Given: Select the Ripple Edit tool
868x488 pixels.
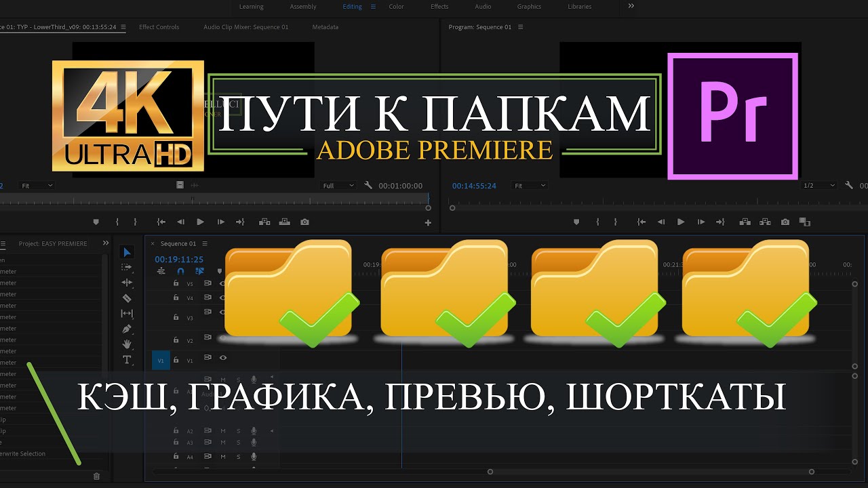Looking at the screenshot, I should coord(127,283).
